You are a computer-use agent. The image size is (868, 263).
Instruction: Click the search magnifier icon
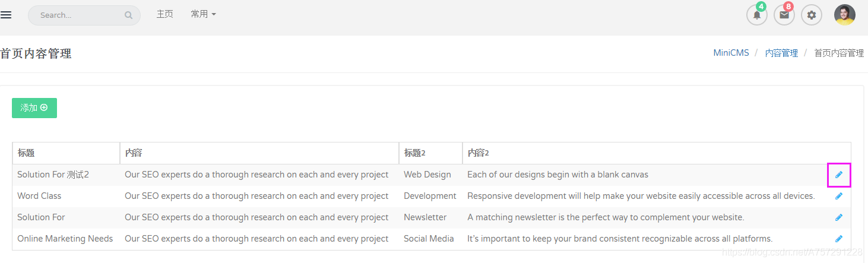(x=128, y=15)
